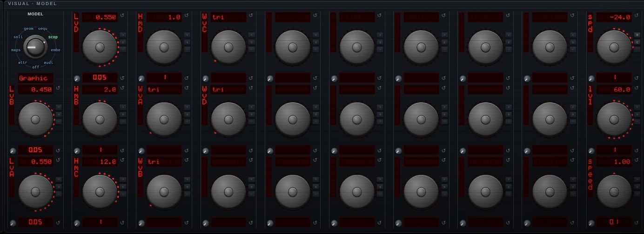Click the LvD value field 0.550
The image size is (644, 234).
click(100, 17)
